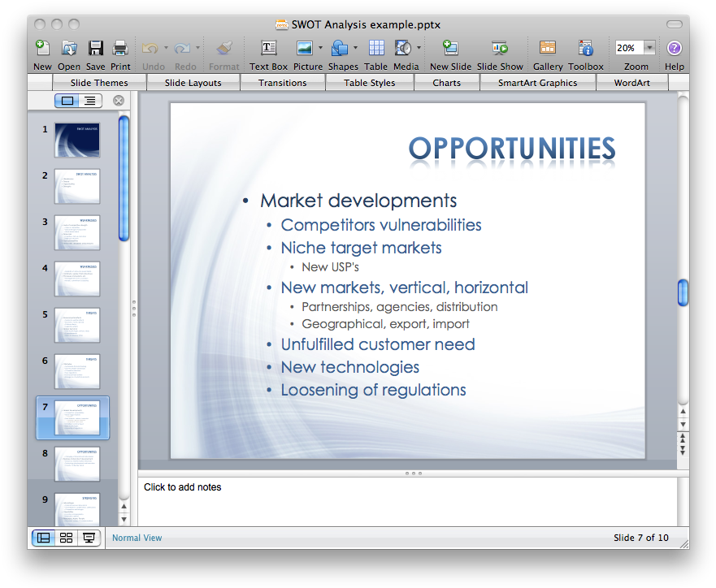
Task: Switch to Slide Sorter view
Action: (67, 538)
